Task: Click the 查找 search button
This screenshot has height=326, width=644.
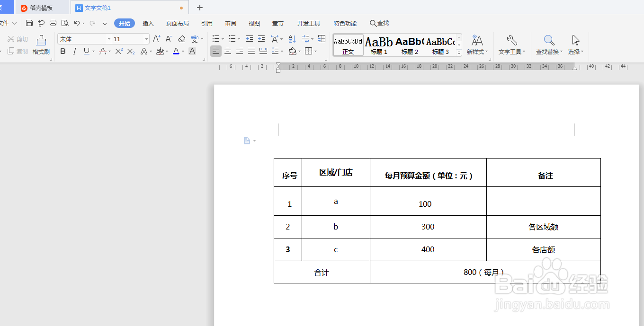Action: click(x=380, y=23)
